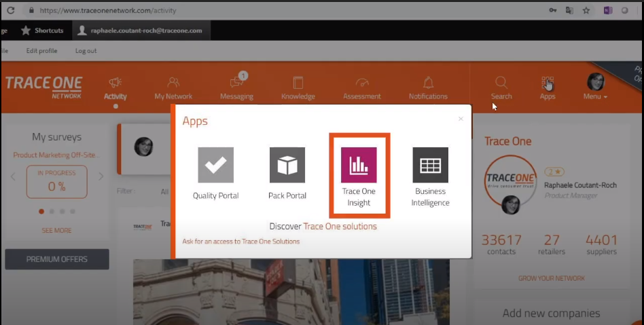Close the Apps popup
This screenshot has width=644, height=325.
click(461, 119)
